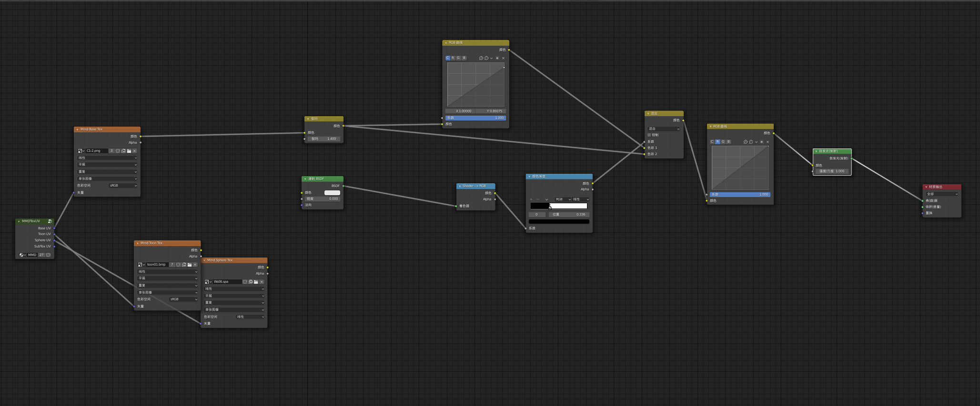Click the Emission strength field
This screenshot has height=406, width=980.
[832, 171]
